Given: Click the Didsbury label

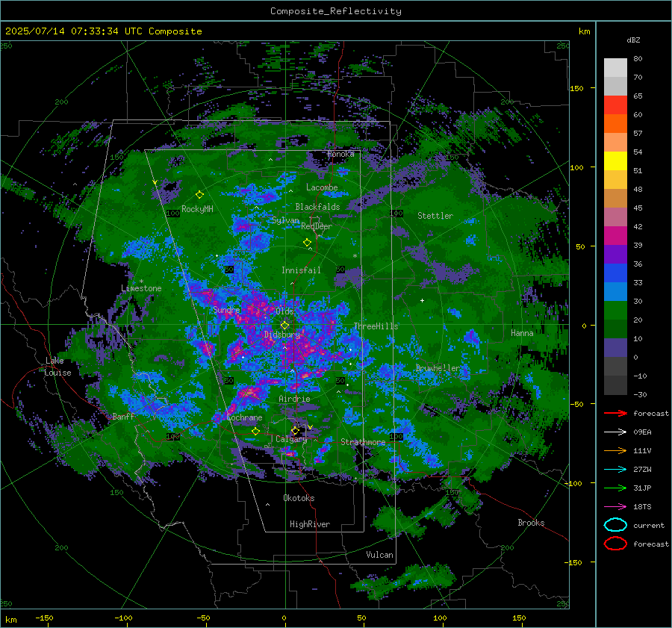Looking at the screenshot, I should pos(282,335).
